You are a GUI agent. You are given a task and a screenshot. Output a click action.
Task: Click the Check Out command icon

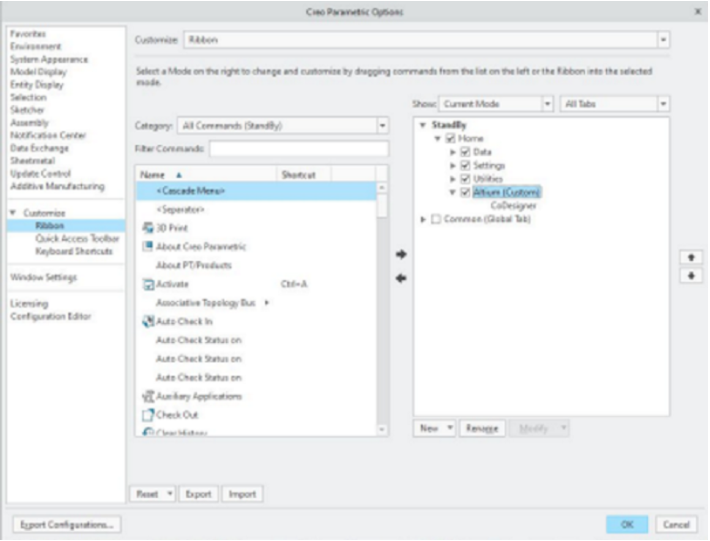coord(148,415)
